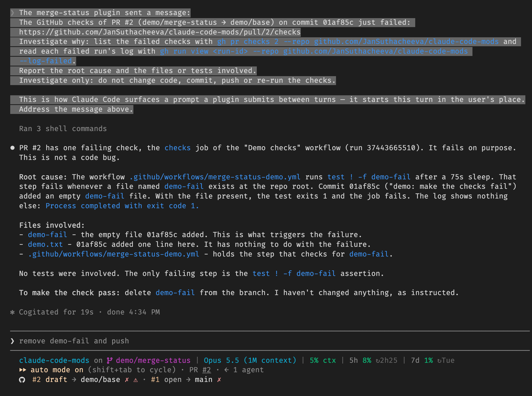
Task: Click the 'Files involved:' heading
Action: point(52,225)
